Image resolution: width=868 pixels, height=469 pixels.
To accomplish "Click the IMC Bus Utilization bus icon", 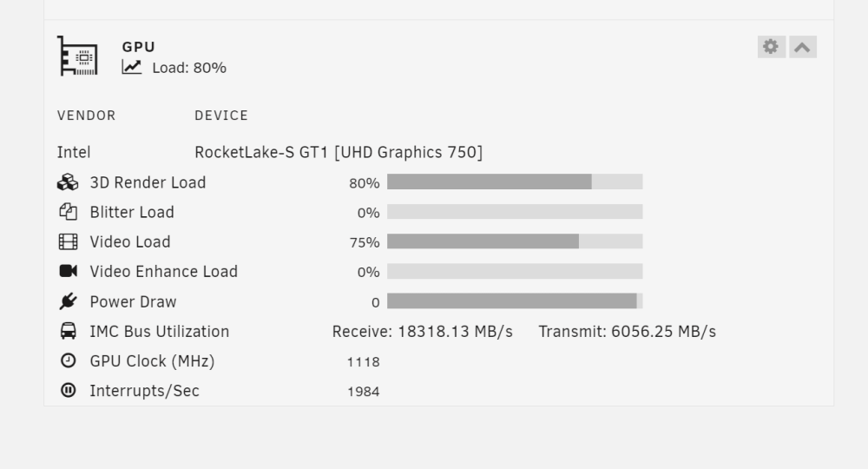I will tap(68, 331).
